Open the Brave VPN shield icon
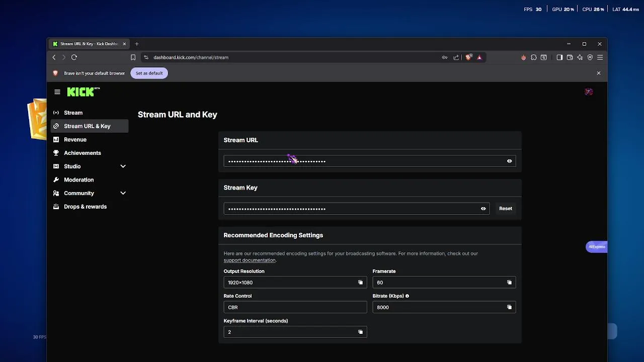Image resolution: width=644 pixels, height=362 pixels. tap(590, 57)
